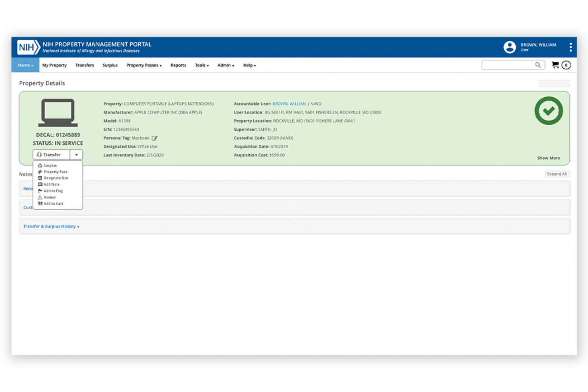Select Admin Flag from the dropdown
This screenshot has height=392, width=588.
click(53, 191)
